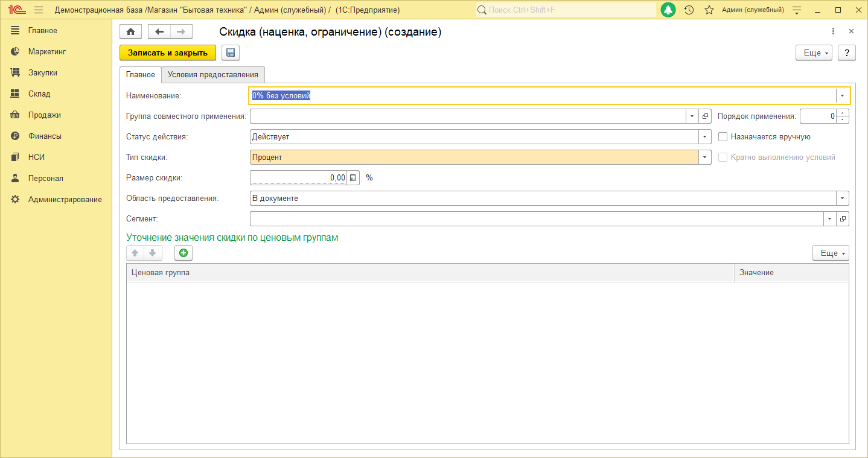868x458 pixels.
Task: Click in Наименование text field
Action: [x=542, y=96]
